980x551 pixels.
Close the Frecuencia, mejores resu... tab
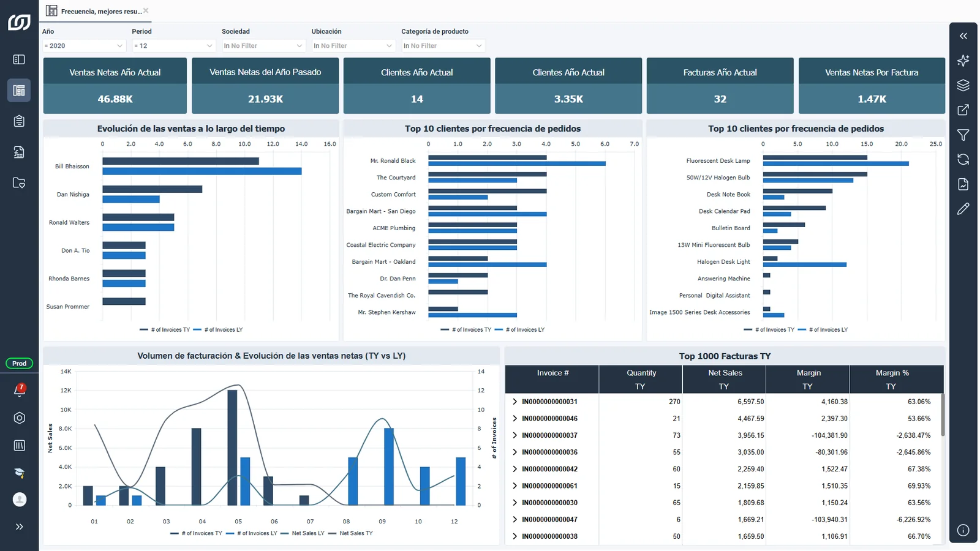[x=146, y=10]
